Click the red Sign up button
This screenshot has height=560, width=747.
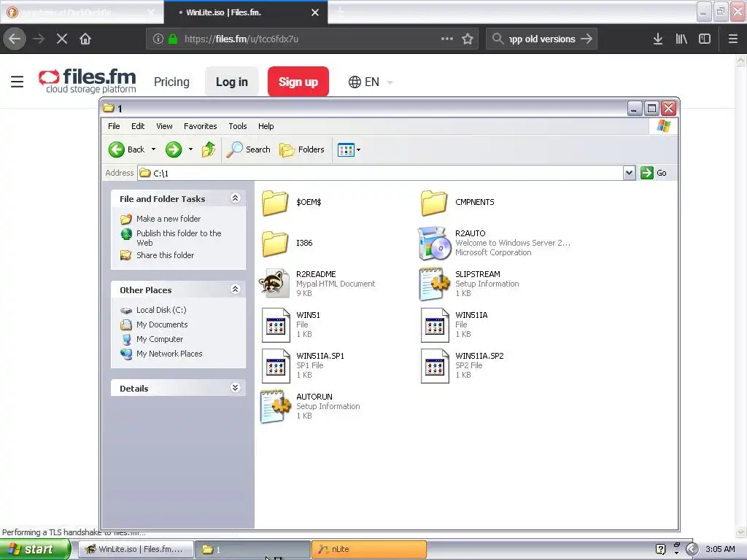click(298, 82)
